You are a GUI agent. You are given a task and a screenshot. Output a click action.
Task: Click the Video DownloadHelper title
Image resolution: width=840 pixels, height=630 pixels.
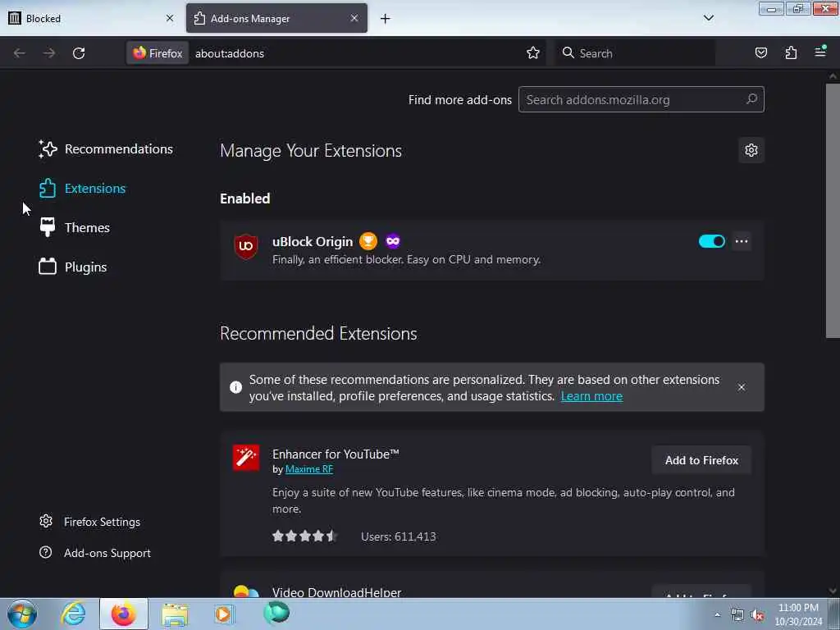(336, 592)
